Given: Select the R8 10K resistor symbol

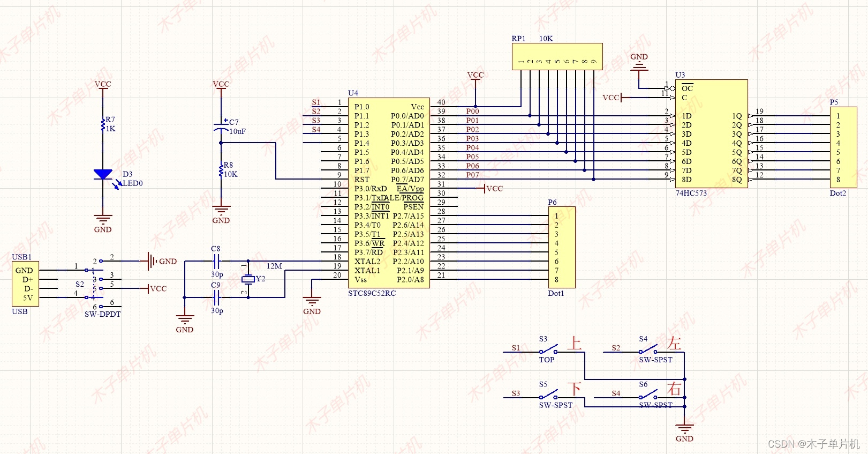Looking at the screenshot, I should (221, 170).
